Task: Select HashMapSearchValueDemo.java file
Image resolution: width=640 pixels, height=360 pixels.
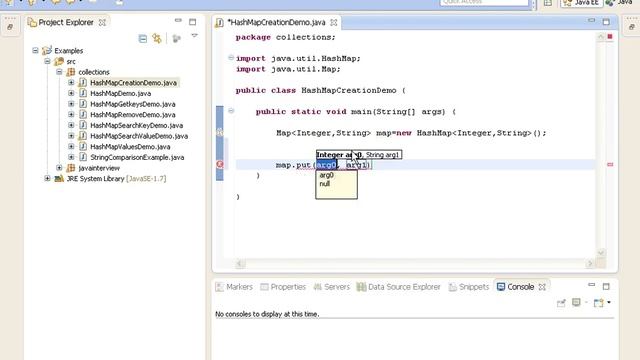Action: point(139,136)
